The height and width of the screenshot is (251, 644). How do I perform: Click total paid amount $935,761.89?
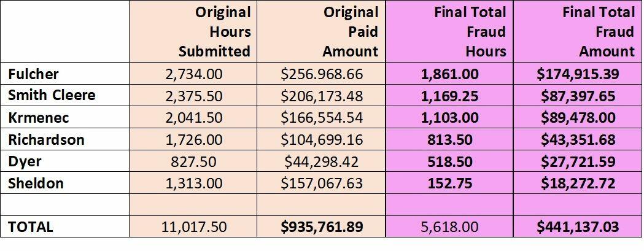pos(321,227)
